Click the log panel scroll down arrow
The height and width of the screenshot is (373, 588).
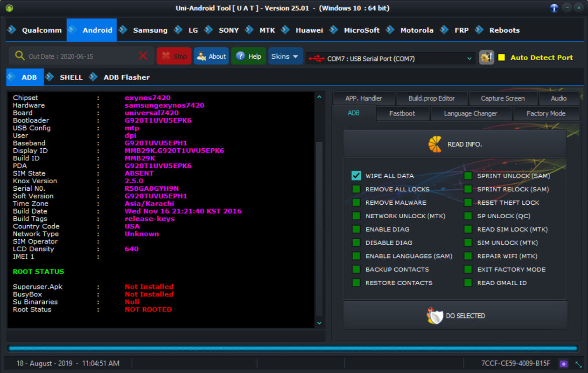319,323
